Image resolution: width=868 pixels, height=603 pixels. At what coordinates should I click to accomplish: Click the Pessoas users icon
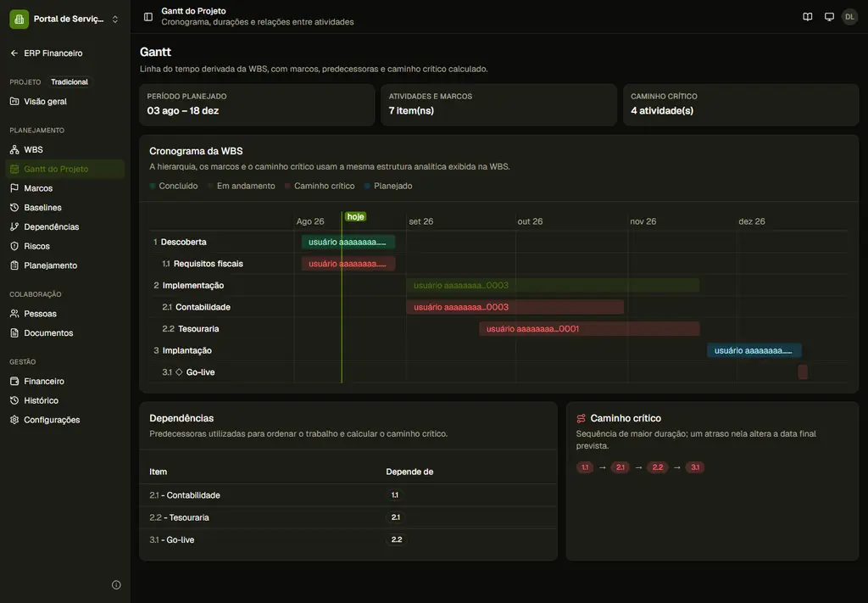tap(14, 314)
